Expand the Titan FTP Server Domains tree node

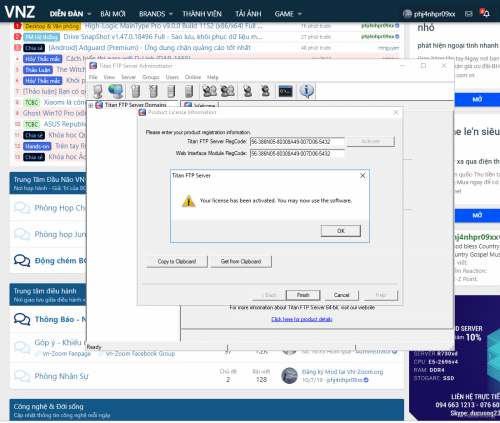91,105
